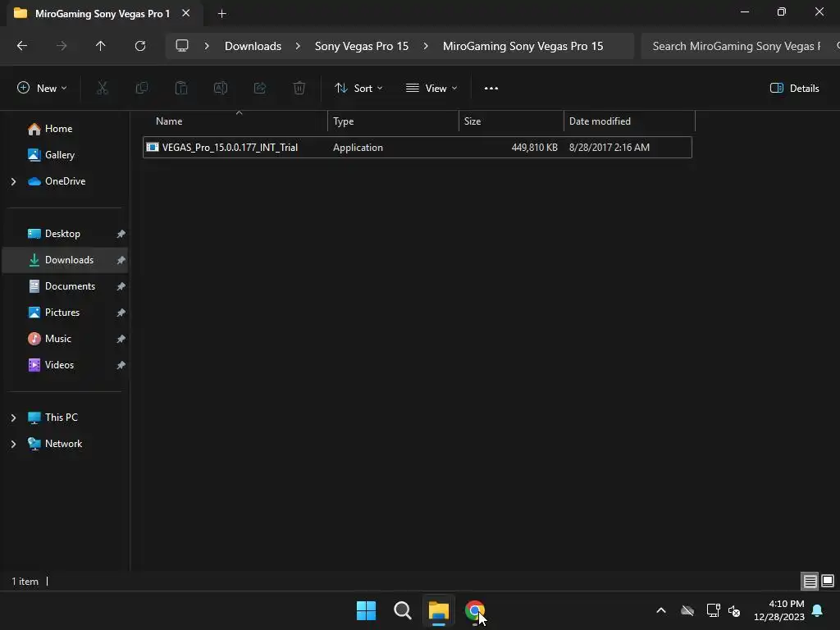The height and width of the screenshot is (630, 840).
Task: Click the Search MiroGaming Sony Vegas field
Action: click(739, 46)
